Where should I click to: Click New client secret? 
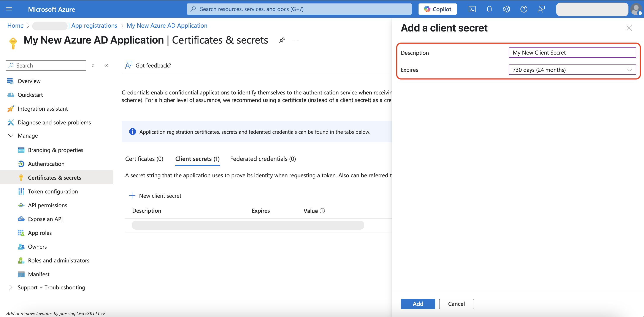click(x=155, y=196)
